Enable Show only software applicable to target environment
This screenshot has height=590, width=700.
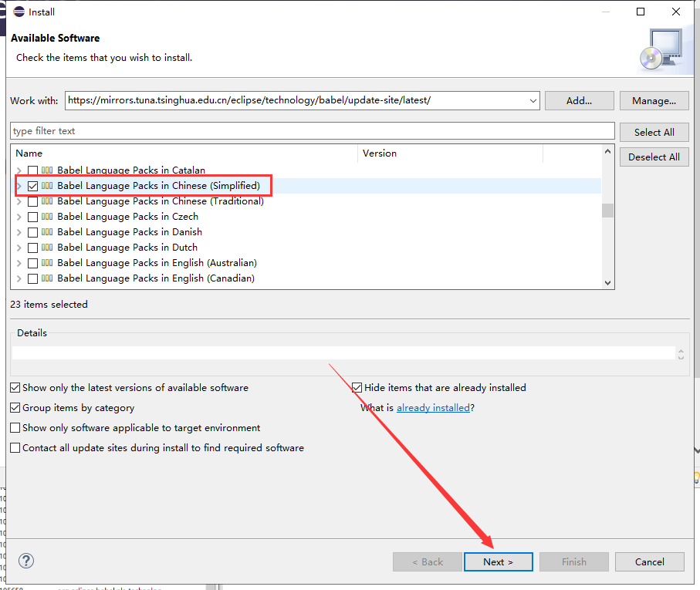tap(15, 428)
